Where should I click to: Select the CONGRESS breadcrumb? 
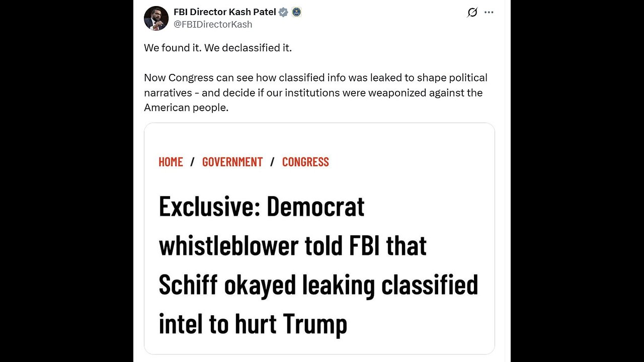coord(305,162)
